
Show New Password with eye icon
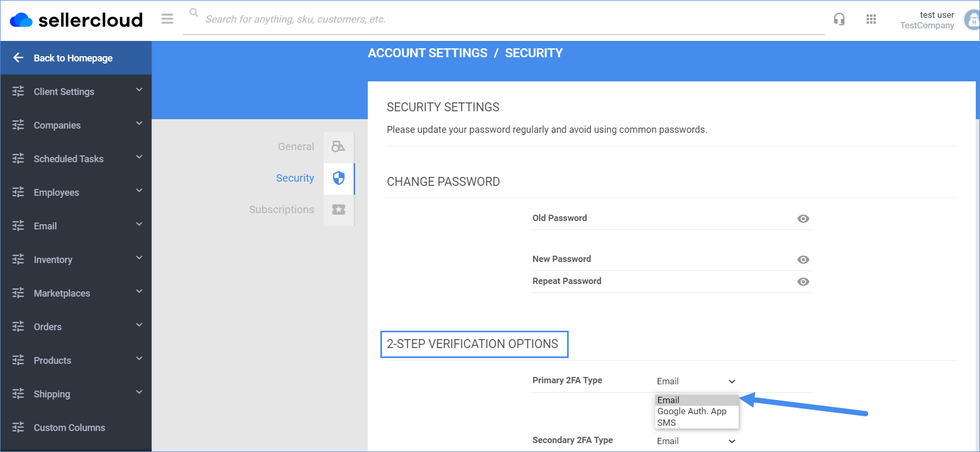803,260
